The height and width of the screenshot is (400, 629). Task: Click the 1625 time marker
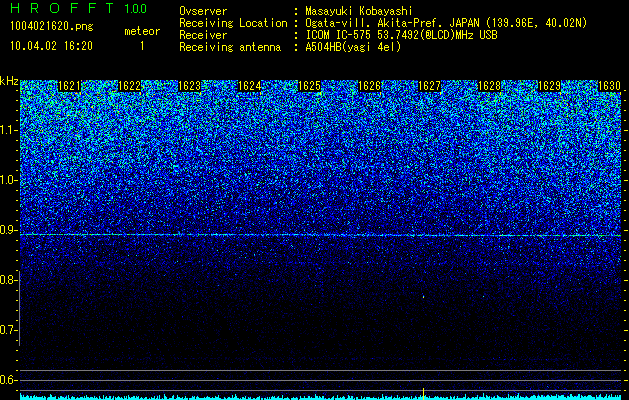(x=309, y=86)
